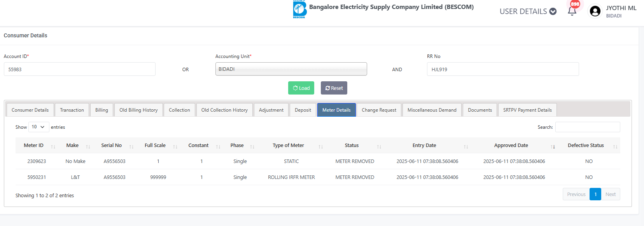This screenshot has height=226, width=644.
Task: Sort table by Serial No column
Action: click(x=112, y=145)
